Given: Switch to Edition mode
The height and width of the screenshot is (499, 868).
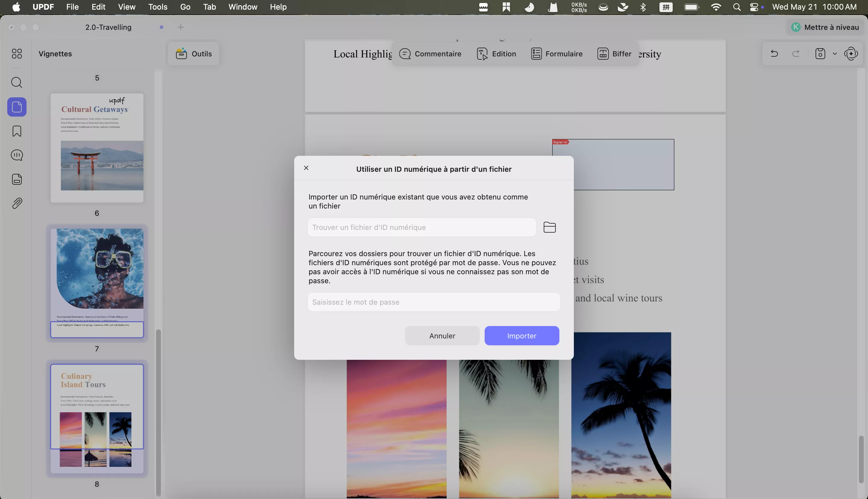Looking at the screenshot, I should point(496,54).
